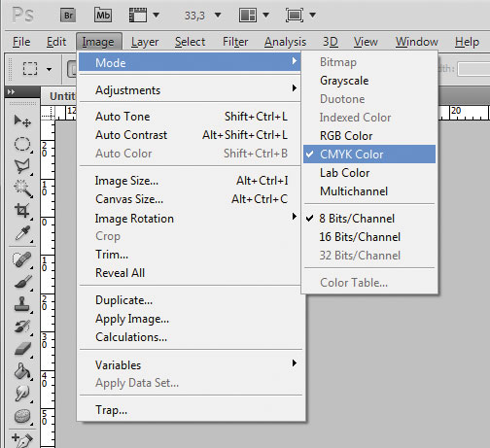The width and height of the screenshot is (490, 448).
Task: Open the Screen Mode dropdown arrow
Action: 312,15
